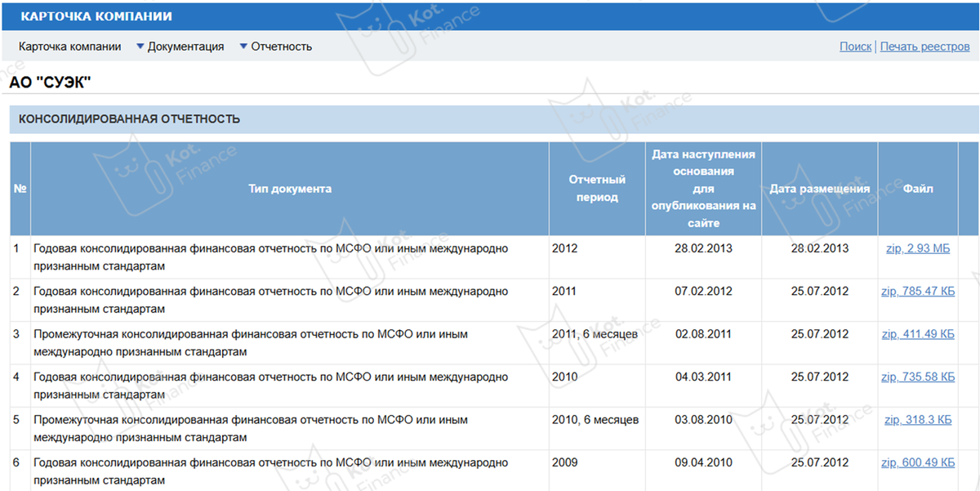Open the Поиск link
Screen dimensions: 980x491
coord(855,47)
